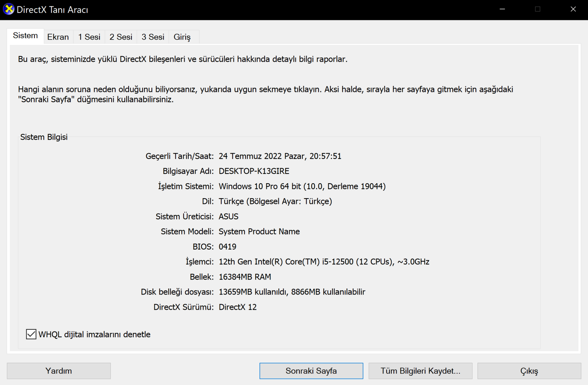The image size is (588, 385).
Task: Click the paragraph starting with Hangi alanın
Action: coord(265,94)
